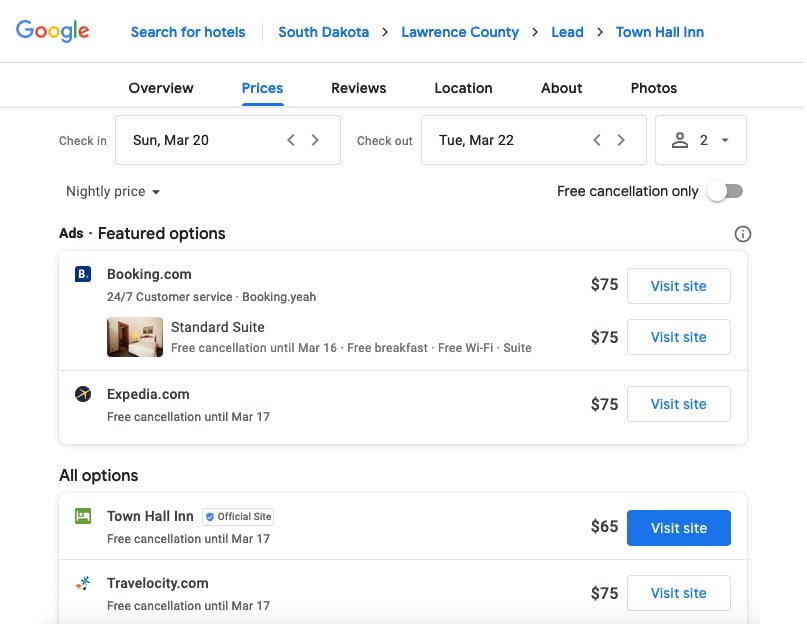Open South Dakota breadcrumb link

point(324,32)
